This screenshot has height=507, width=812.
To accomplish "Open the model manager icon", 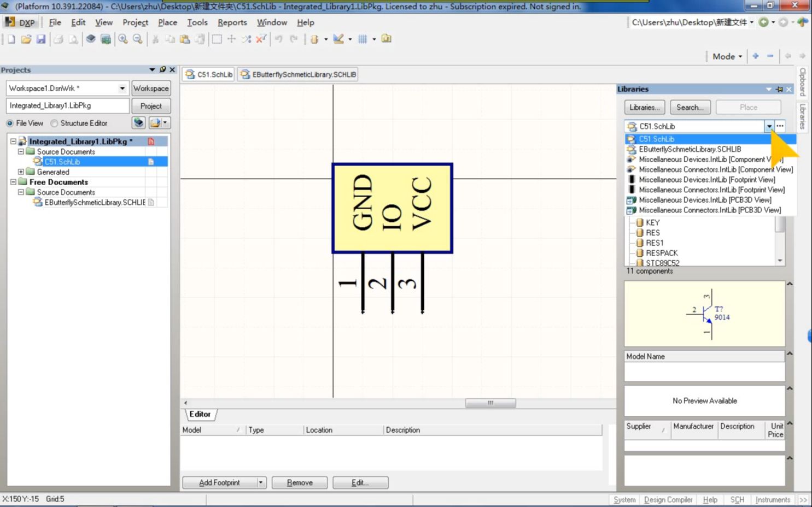I will [387, 39].
